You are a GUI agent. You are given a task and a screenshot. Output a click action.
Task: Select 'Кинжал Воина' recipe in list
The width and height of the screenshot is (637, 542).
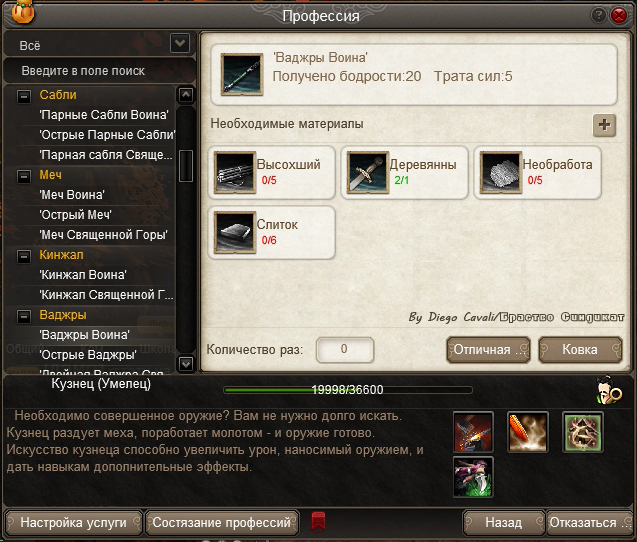(x=83, y=275)
